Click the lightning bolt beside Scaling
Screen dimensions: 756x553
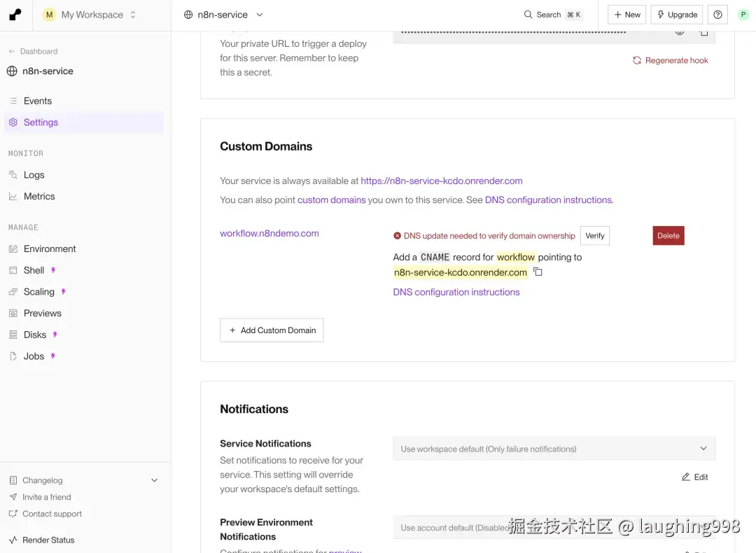click(x=64, y=292)
